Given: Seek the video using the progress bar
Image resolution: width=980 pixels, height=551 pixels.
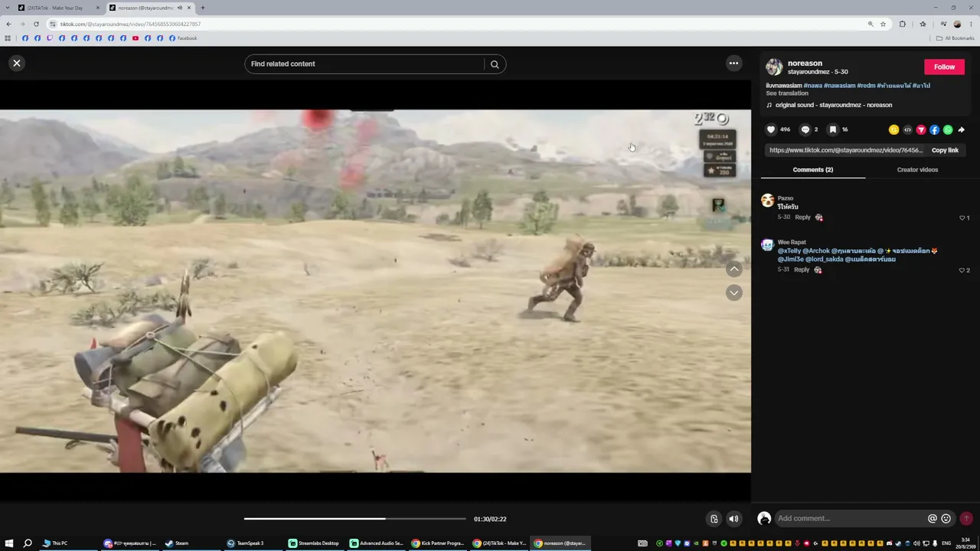Looking at the screenshot, I should click(x=354, y=519).
